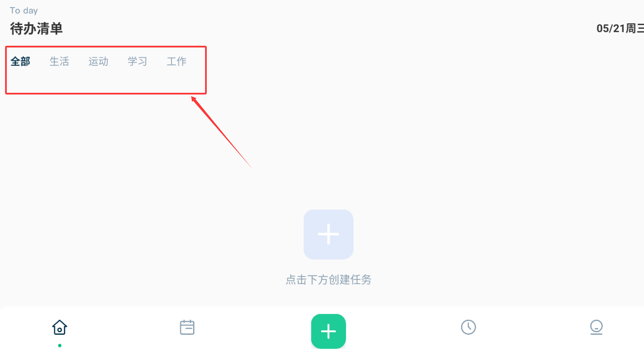Click the To day header label

pos(24,11)
